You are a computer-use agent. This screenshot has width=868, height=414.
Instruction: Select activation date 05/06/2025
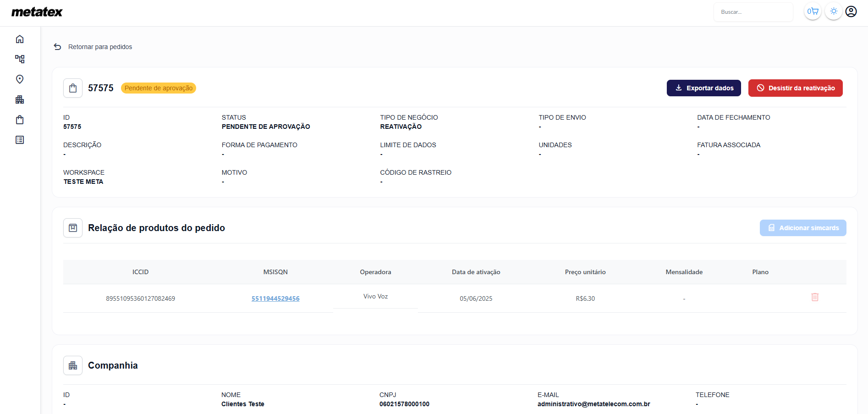coord(476,298)
